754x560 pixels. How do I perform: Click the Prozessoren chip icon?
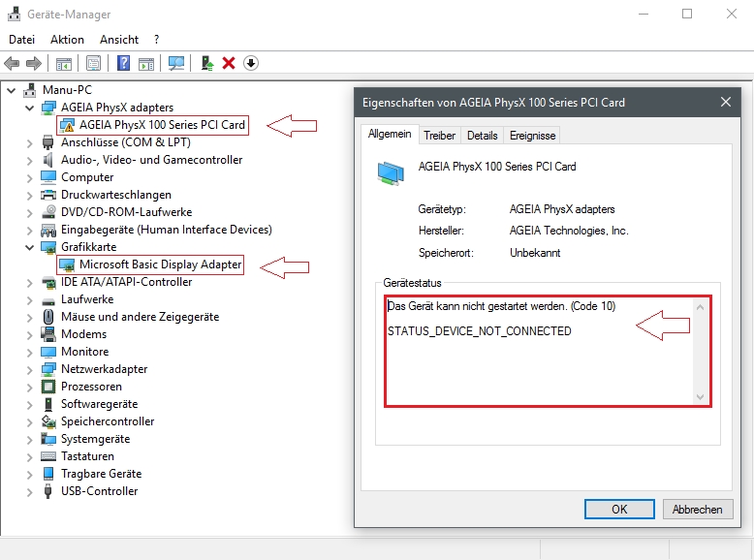pos(48,387)
